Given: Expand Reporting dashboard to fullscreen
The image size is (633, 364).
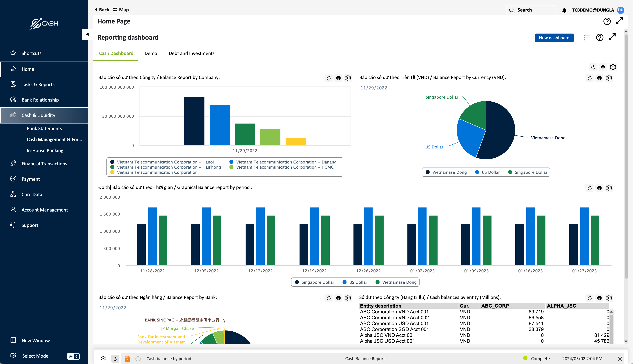Looking at the screenshot, I should 612,37.
